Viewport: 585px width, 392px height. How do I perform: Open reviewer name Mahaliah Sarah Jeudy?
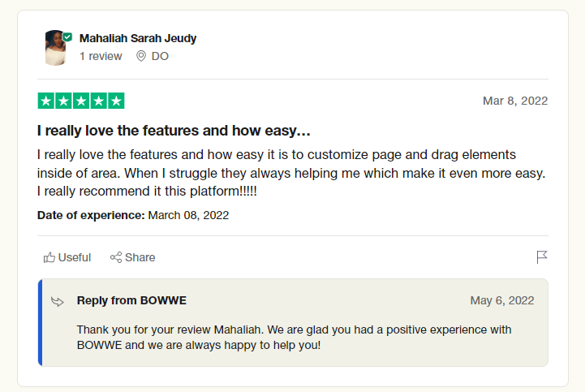pos(138,38)
